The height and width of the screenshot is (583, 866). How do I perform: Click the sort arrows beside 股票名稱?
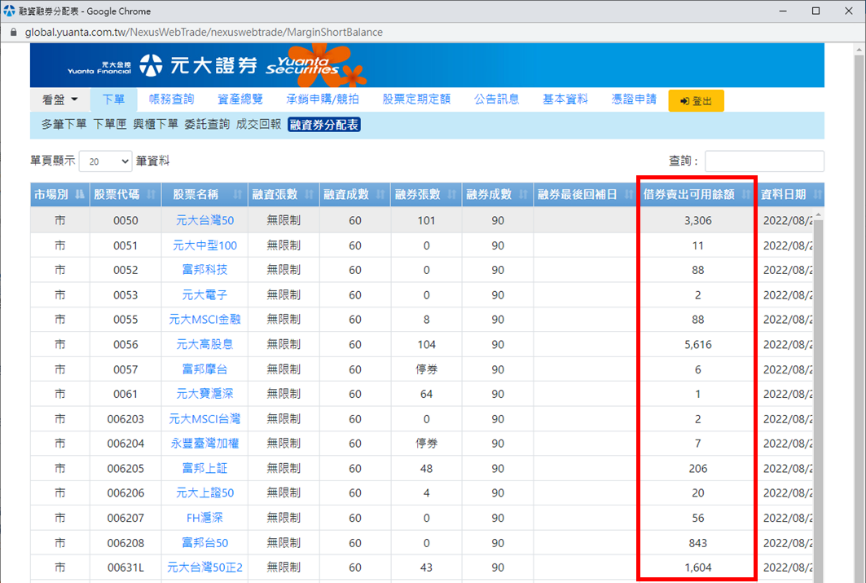click(x=238, y=194)
